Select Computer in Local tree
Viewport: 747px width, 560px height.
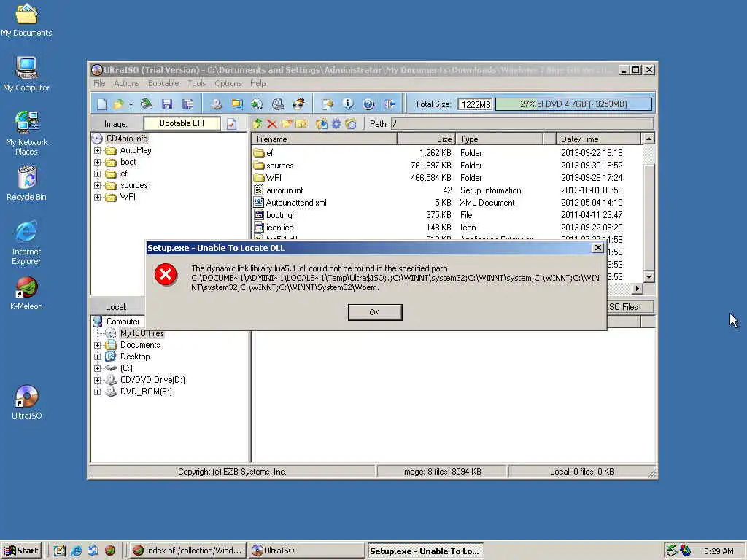123,322
